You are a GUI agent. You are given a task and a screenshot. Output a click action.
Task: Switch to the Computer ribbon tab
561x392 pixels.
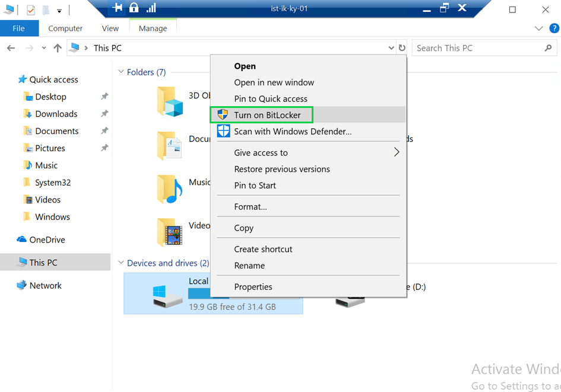point(65,28)
